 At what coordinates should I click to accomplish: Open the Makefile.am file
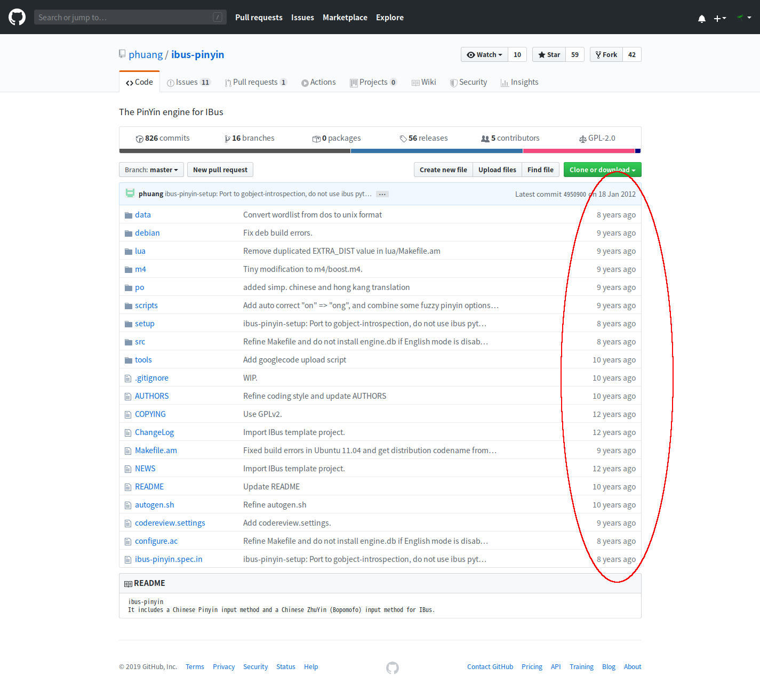tap(156, 450)
